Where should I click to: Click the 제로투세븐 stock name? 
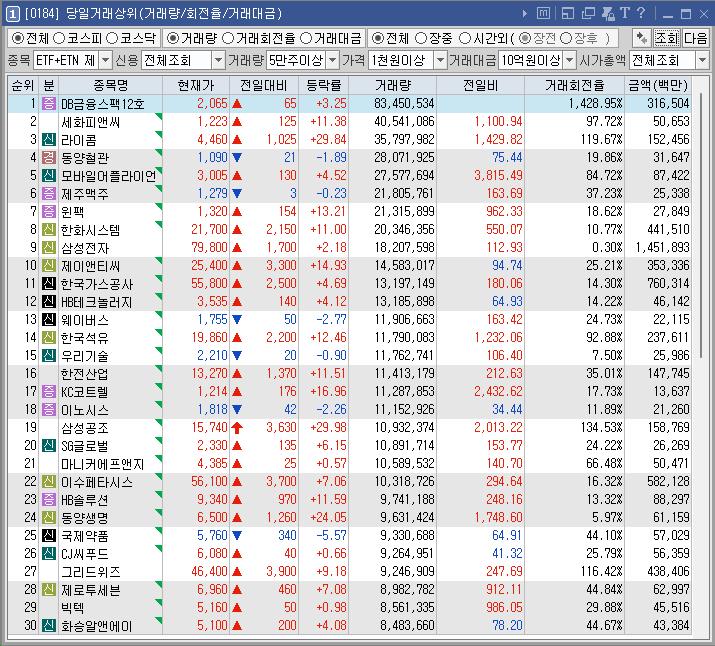point(91,590)
